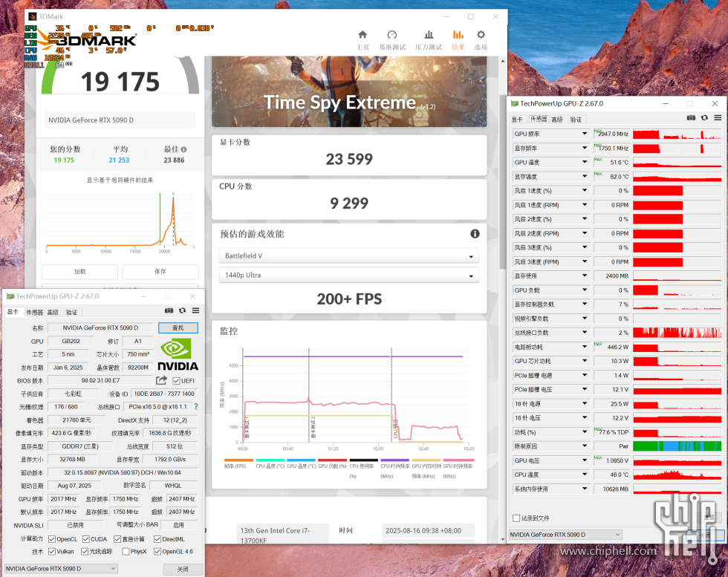The image size is (728, 577).
Task: Click the info icon next to best score
Action: 184,149
